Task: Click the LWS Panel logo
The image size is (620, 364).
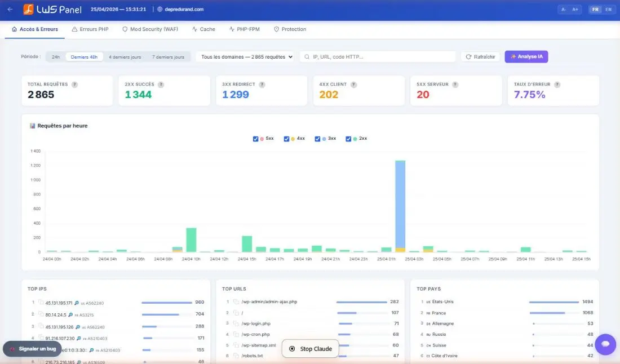Action: pos(52,9)
